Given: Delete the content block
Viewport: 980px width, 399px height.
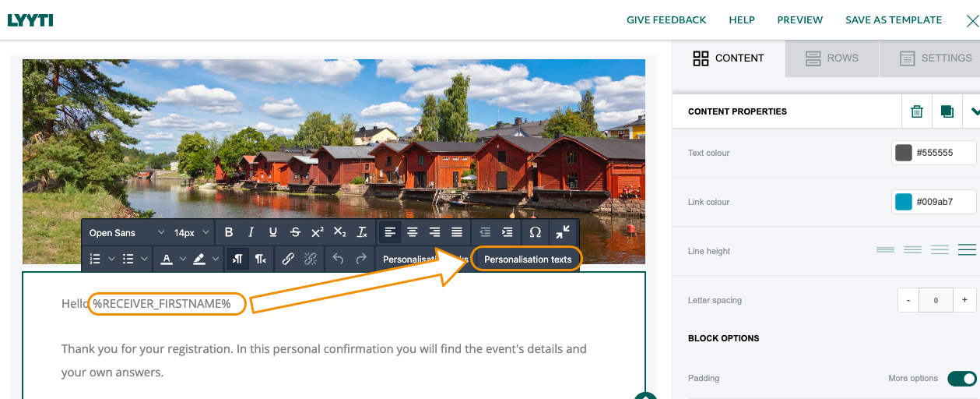Looking at the screenshot, I should (x=917, y=111).
